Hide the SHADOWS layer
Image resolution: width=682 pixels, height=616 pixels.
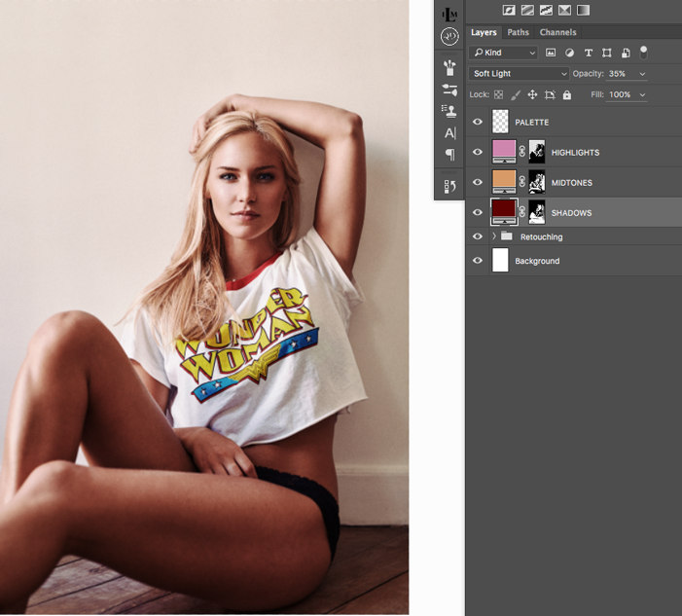(477, 212)
